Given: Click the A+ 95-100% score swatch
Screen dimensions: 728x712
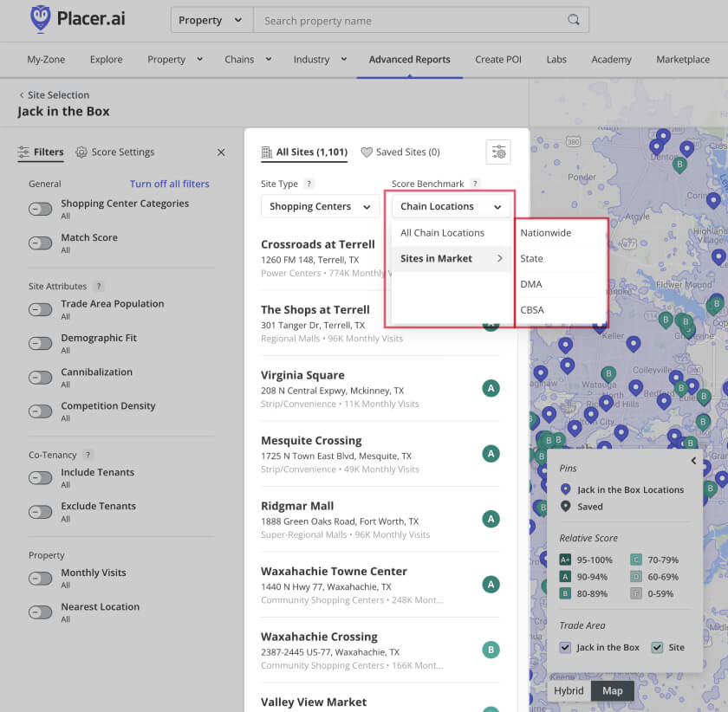Looking at the screenshot, I should tap(565, 560).
